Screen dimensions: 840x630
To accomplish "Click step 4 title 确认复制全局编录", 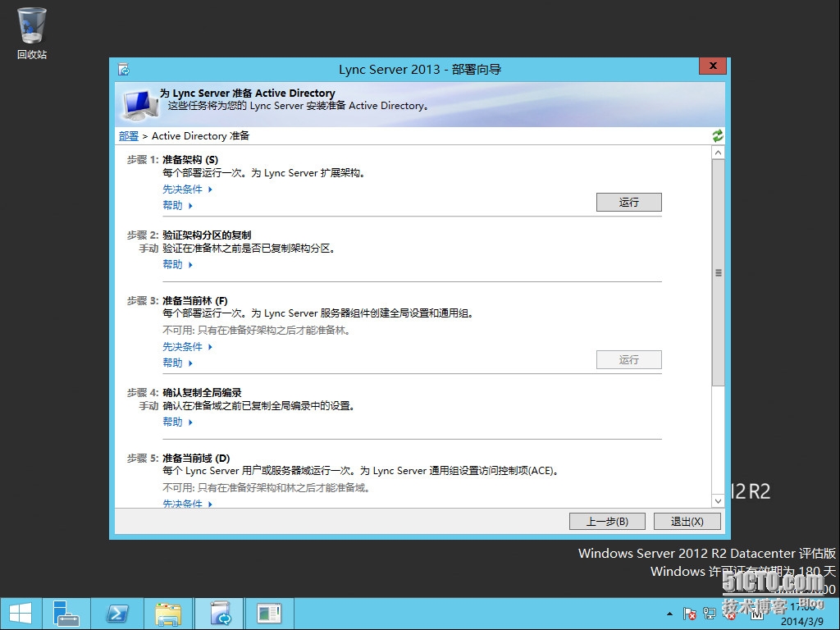I will [202, 393].
